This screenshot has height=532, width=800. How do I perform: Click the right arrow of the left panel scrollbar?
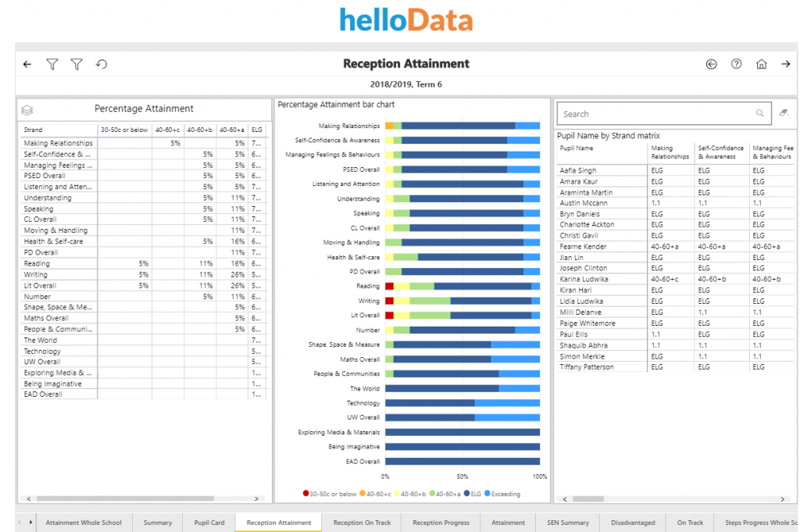[255, 497]
